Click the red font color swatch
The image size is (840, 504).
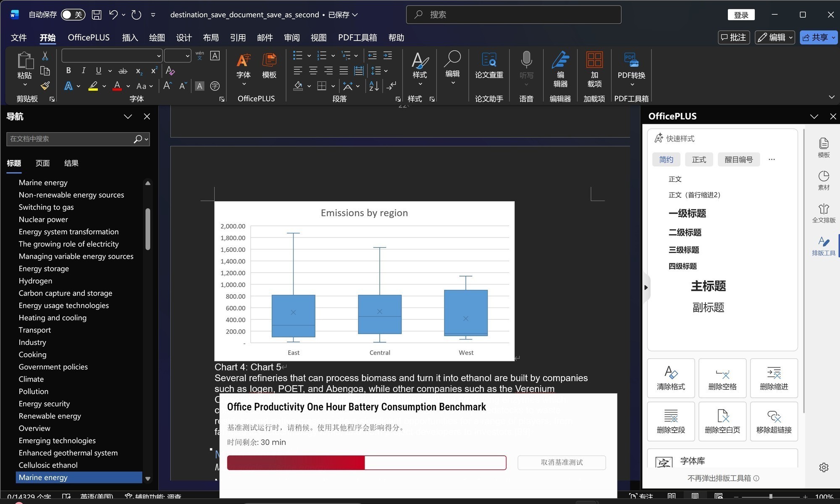tap(117, 86)
